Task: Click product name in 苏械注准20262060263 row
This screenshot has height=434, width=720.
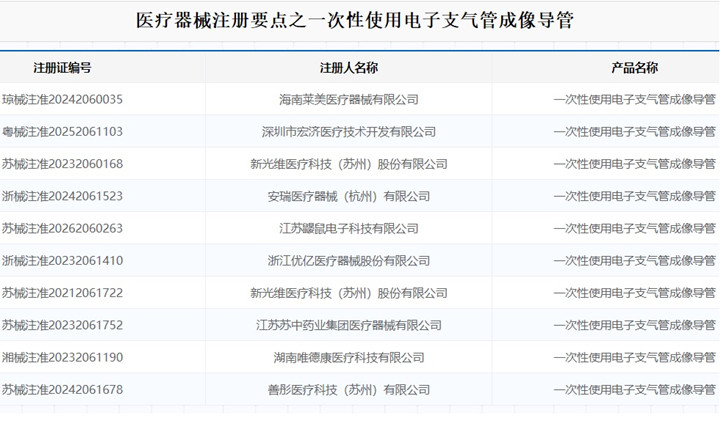Action: (x=635, y=228)
